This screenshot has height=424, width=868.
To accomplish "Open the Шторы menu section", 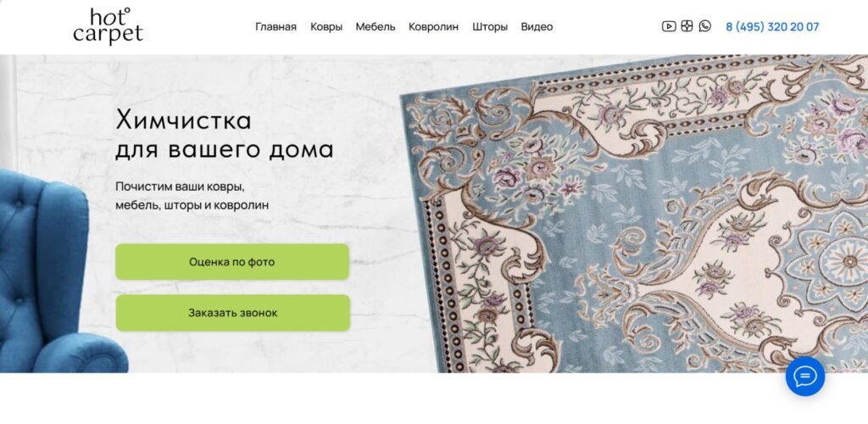I will (490, 26).
